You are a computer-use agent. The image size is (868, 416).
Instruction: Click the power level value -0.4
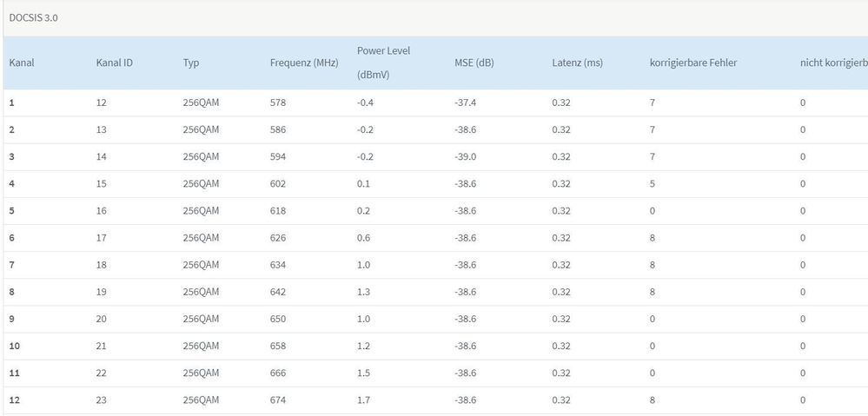click(x=366, y=103)
